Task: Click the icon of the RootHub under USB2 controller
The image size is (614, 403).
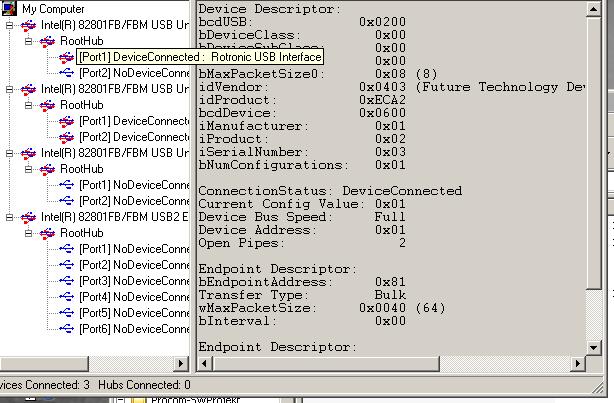Action: [x=48, y=233]
